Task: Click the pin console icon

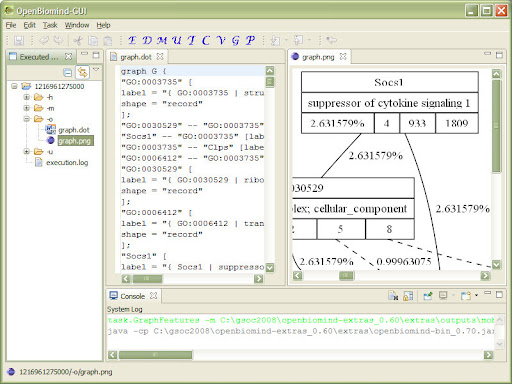Action: pos(428,295)
